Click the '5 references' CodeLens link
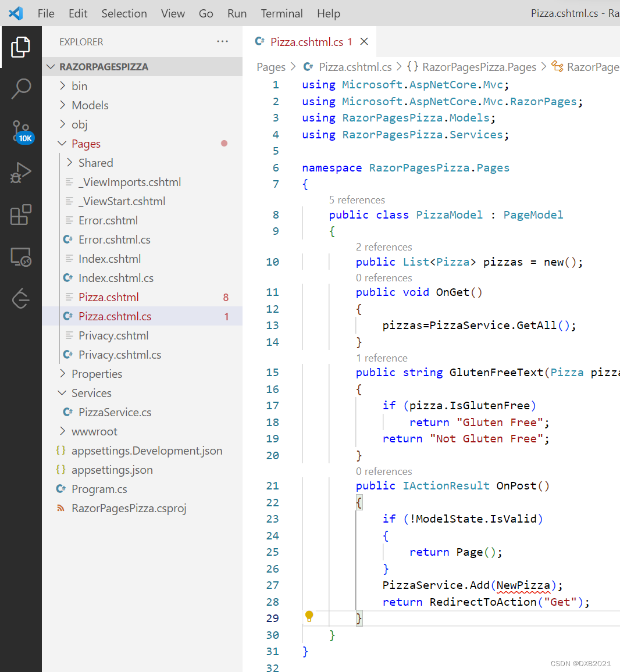 357,200
